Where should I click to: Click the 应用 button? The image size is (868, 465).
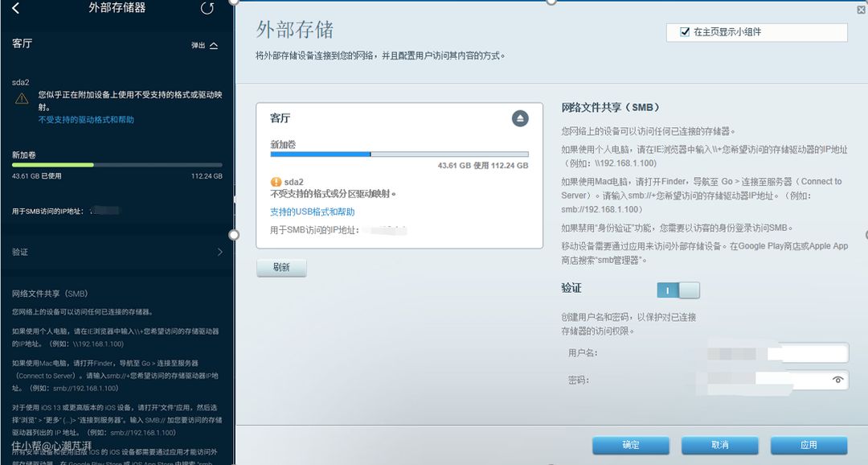(809, 445)
